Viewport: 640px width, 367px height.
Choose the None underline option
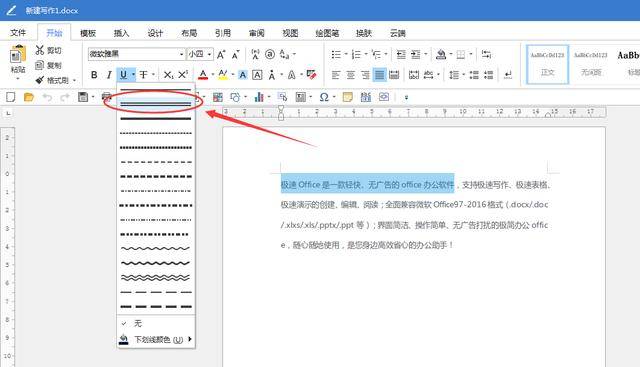(x=156, y=323)
